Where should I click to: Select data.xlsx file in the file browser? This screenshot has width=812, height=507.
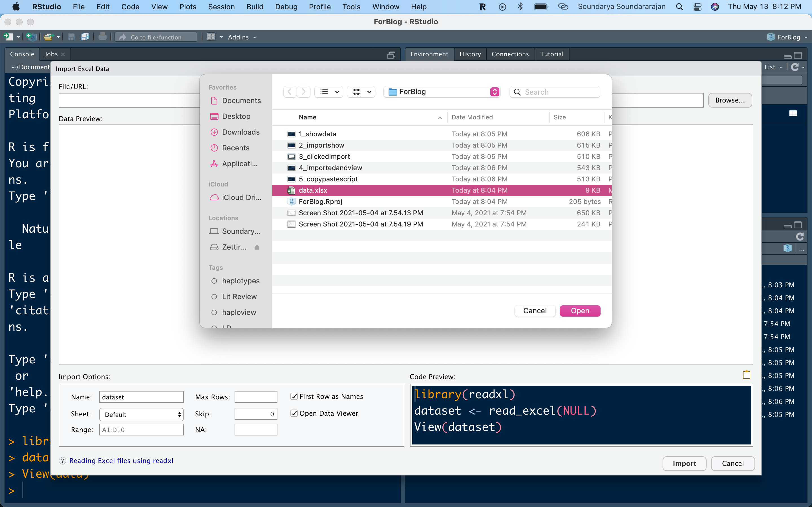(x=313, y=190)
